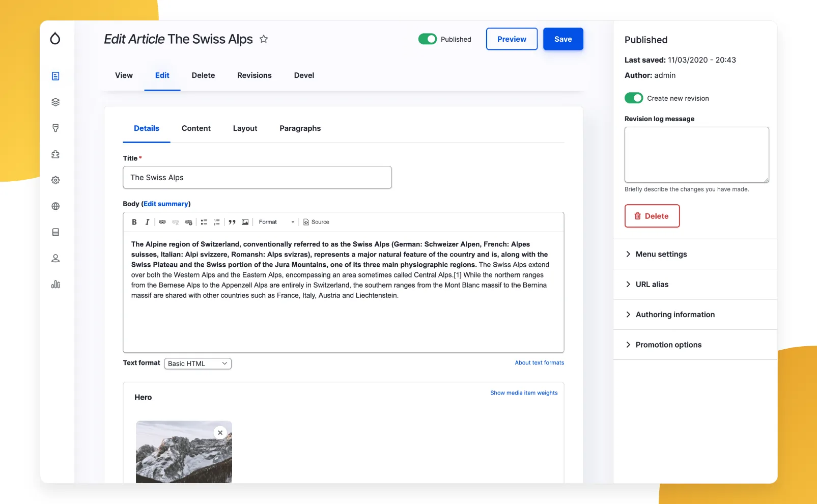Insert a numbered list
The height and width of the screenshot is (504, 817).
click(217, 222)
